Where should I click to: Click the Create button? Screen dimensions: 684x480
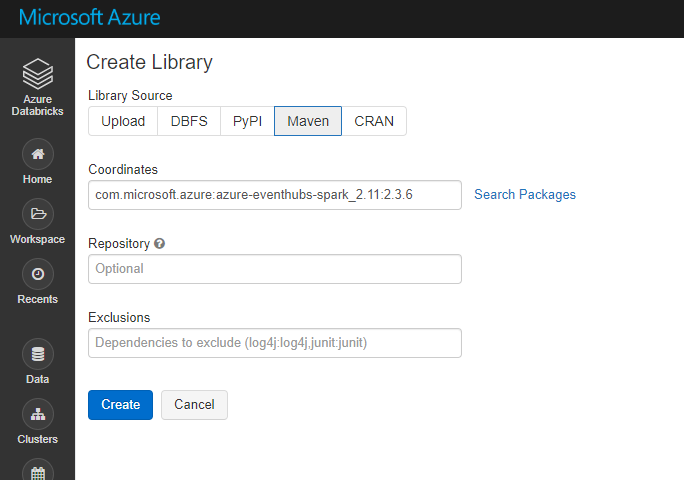pyautogui.click(x=120, y=405)
